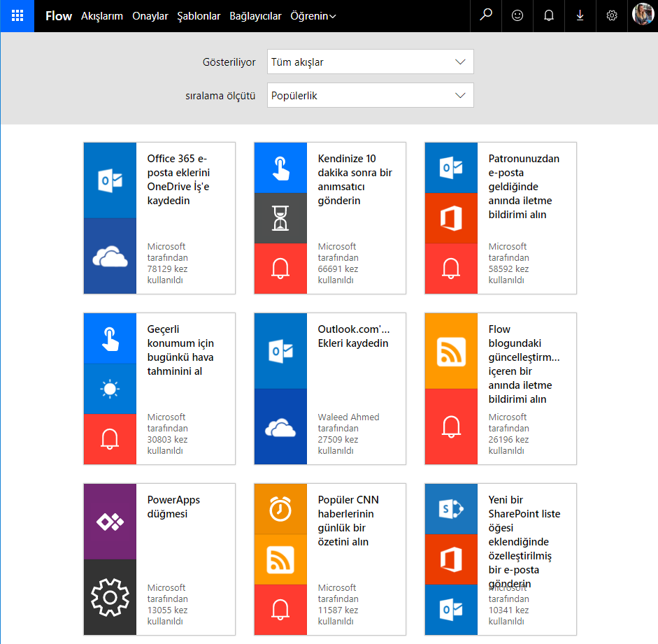
Task: Open 'Yeni bir SharePoint liste öğesi' title
Action: [524, 542]
